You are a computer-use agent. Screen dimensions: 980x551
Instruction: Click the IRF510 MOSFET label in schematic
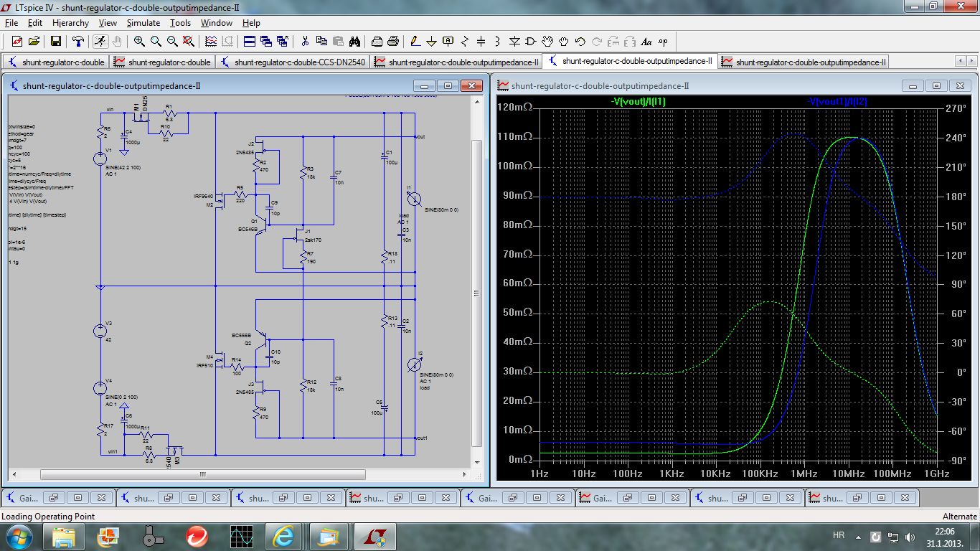205,365
